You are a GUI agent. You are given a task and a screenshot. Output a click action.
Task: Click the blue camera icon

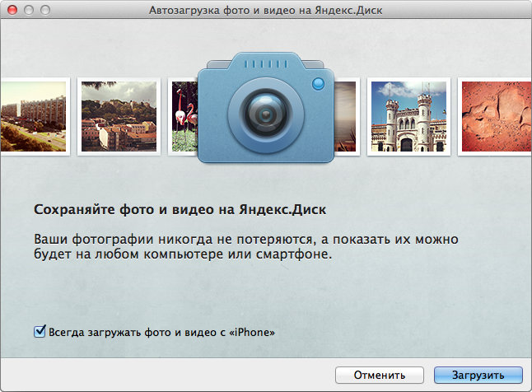(266, 108)
